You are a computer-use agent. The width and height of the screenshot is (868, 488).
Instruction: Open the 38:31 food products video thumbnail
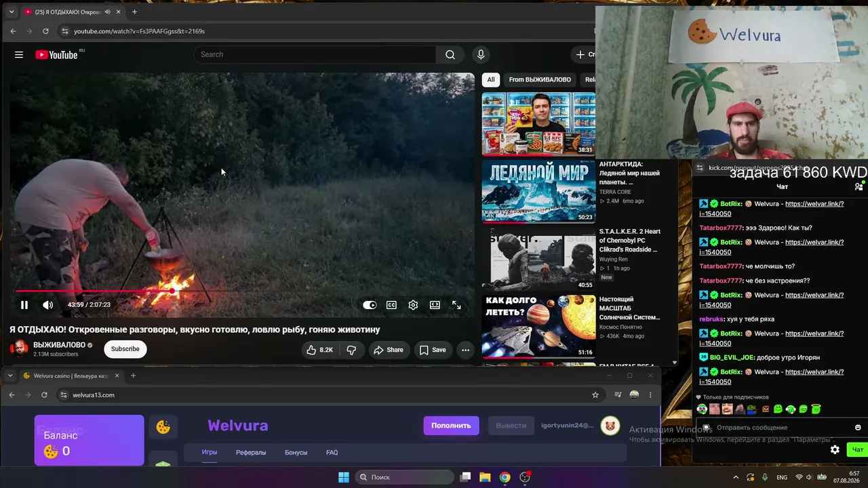[538, 124]
